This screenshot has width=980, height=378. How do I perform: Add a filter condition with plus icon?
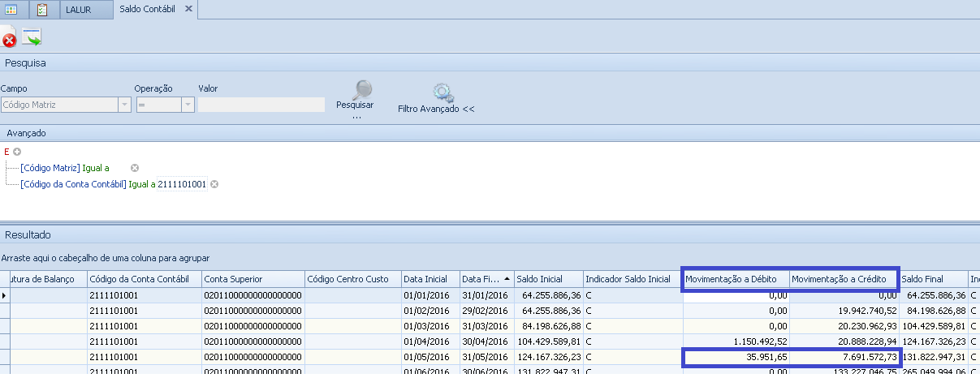(16, 152)
